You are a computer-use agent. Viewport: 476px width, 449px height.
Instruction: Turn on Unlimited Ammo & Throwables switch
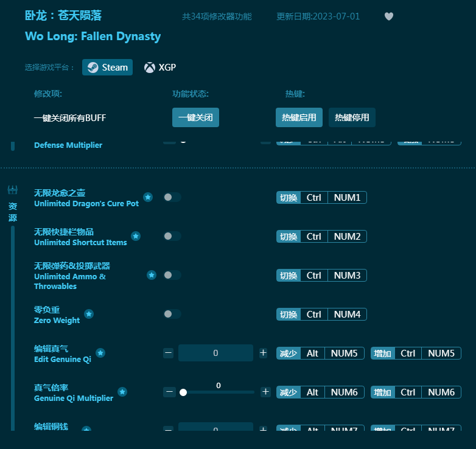(172, 275)
